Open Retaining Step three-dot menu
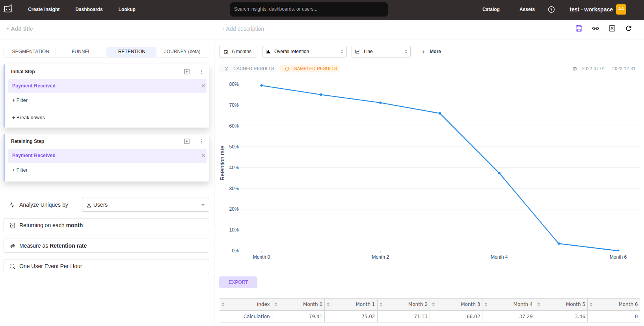 [202, 141]
